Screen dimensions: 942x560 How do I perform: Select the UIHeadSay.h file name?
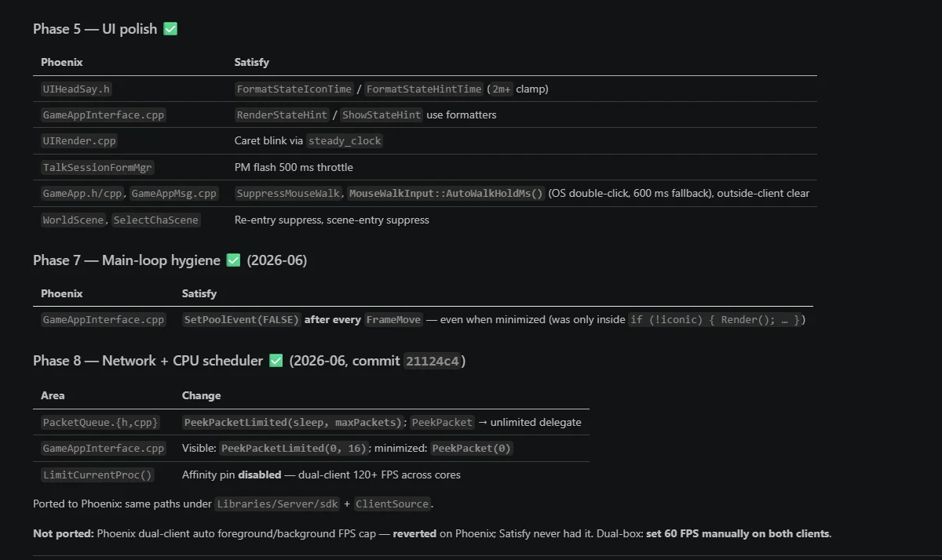(76, 89)
